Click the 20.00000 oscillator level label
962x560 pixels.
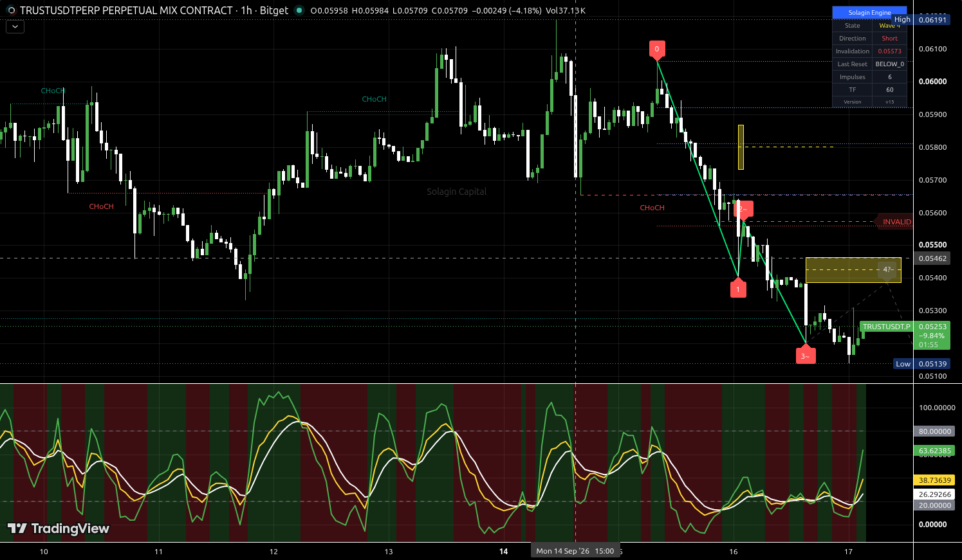click(x=934, y=505)
